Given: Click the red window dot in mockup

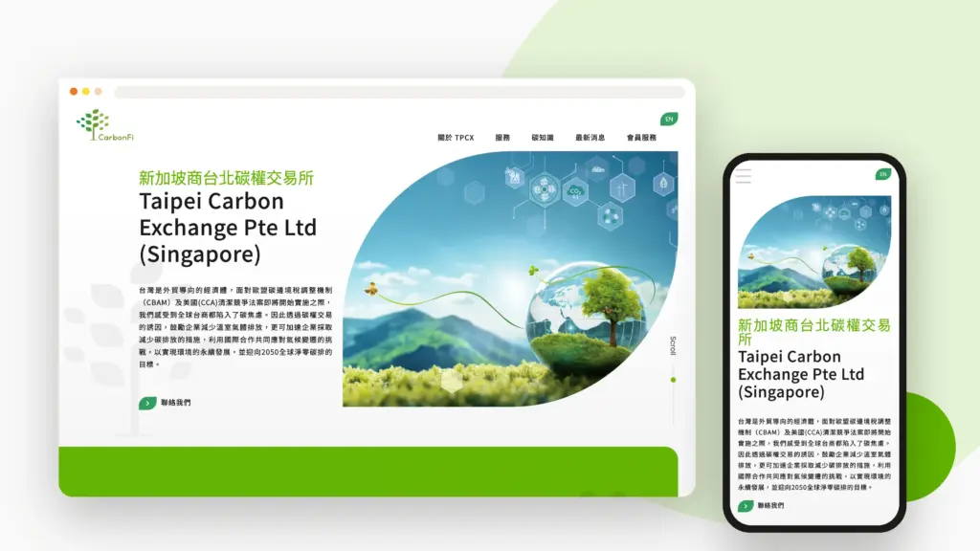Looking at the screenshot, I should point(74,91).
